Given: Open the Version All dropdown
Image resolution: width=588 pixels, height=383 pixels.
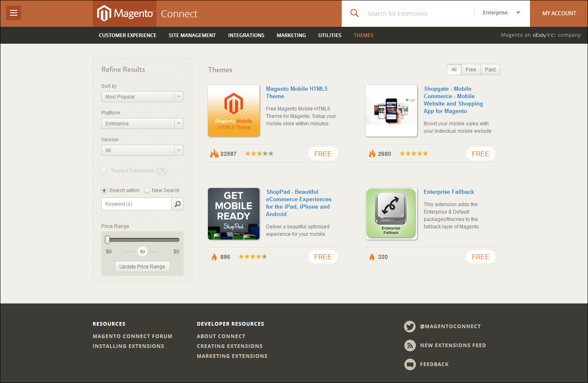Looking at the screenshot, I should pyautogui.click(x=142, y=150).
